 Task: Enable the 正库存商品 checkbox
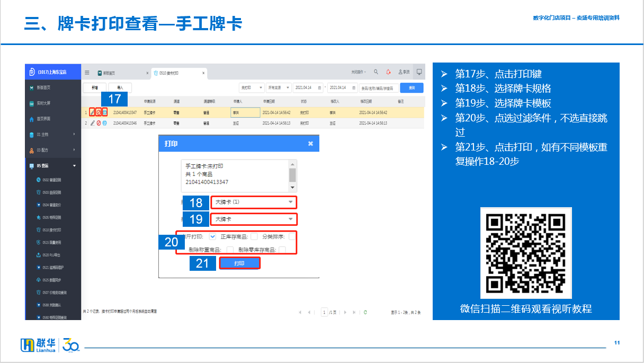[x=254, y=236]
